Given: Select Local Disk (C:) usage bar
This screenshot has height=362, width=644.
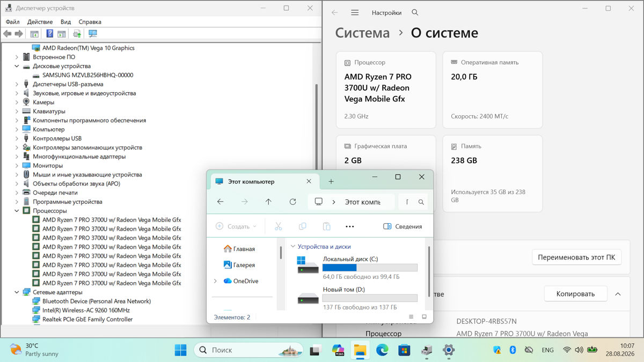Looking at the screenshot, I should [370, 268].
